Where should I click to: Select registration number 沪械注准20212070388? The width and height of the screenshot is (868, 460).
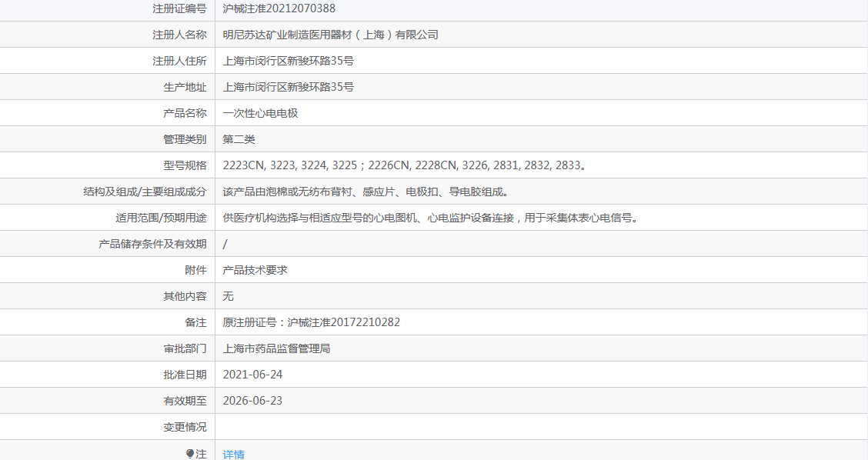click(279, 8)
